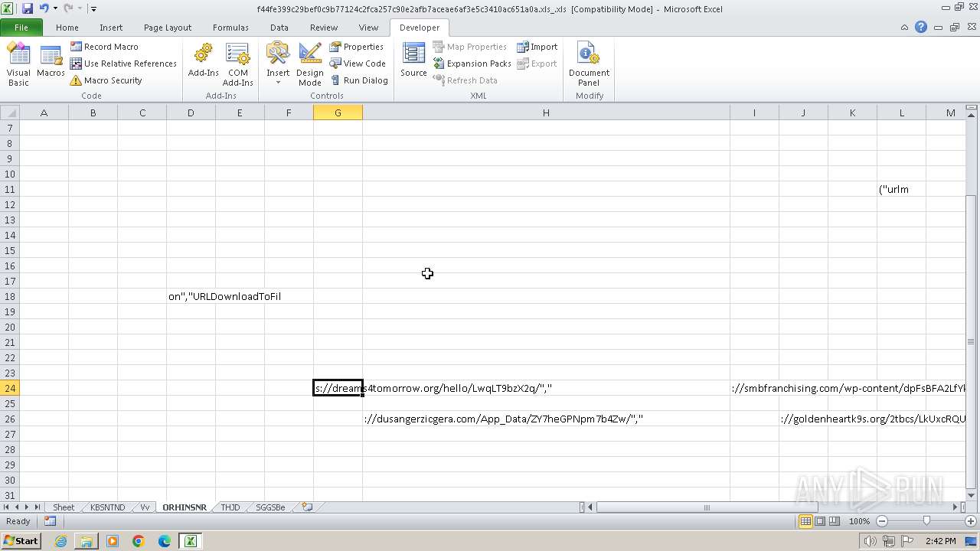Viewport: 980px width, 551px height.
Task: Click the vertical scrollbar thumb
Action: tap(972, 341)
